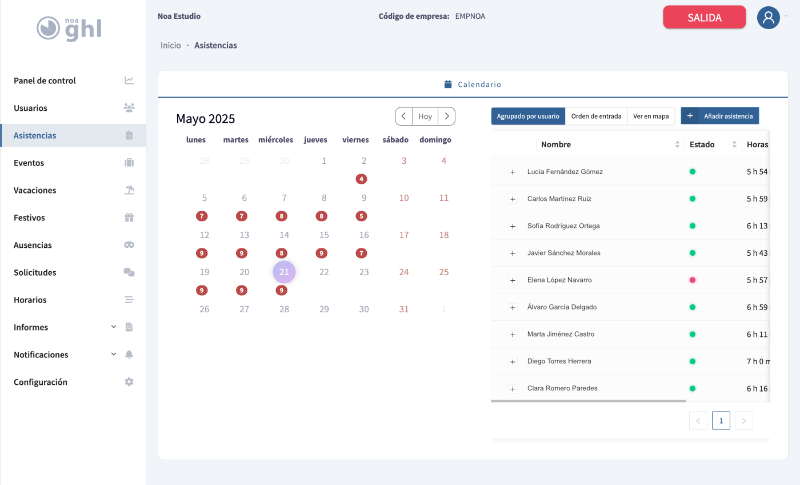Click the Vacaciones beach umbrella icon
The height and width of the screenshot is (485, 800).
128,190
